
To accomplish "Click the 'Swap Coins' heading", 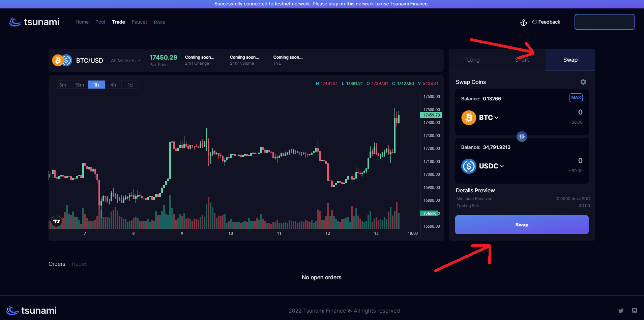I will 471,82.
